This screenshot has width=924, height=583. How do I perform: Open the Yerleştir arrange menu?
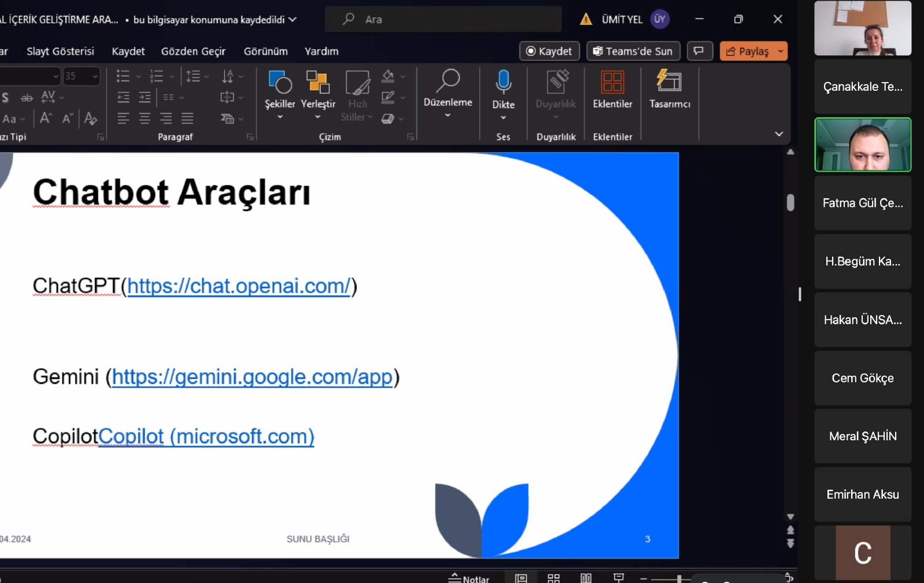(x=317, y=94)
